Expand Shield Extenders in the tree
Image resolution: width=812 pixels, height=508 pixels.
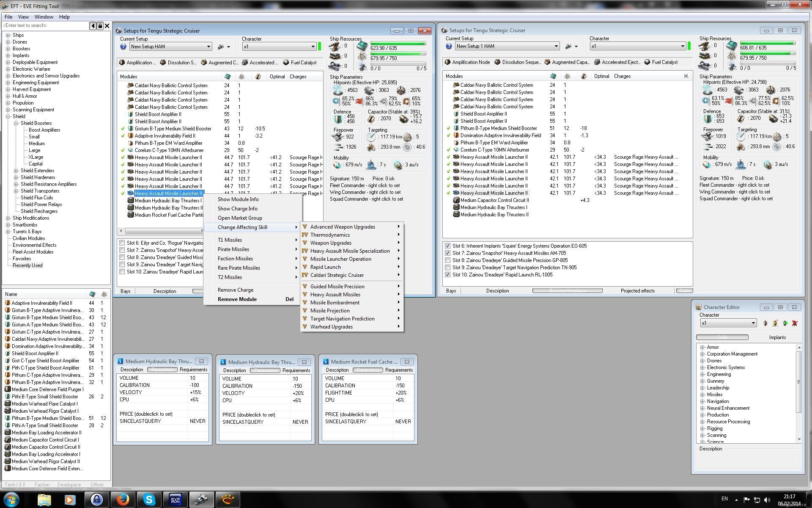(x=16, y=171)
